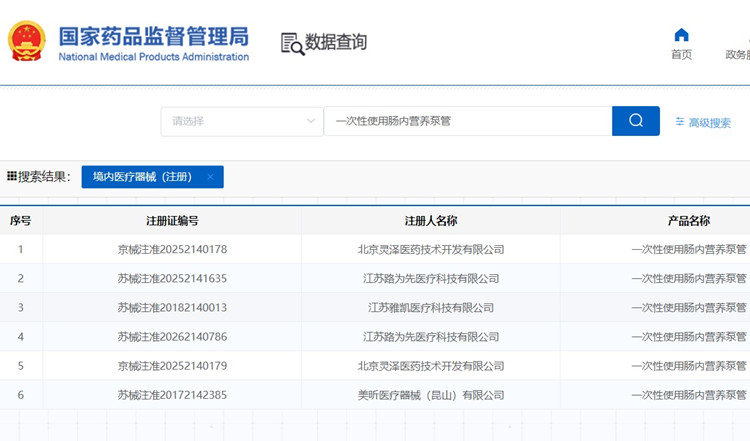The image size is (750, 441).
Task: Click 江苏雅凯医疗科技有限公司 registrant cell
Action: pyautogui.click(x=431, y=308)
